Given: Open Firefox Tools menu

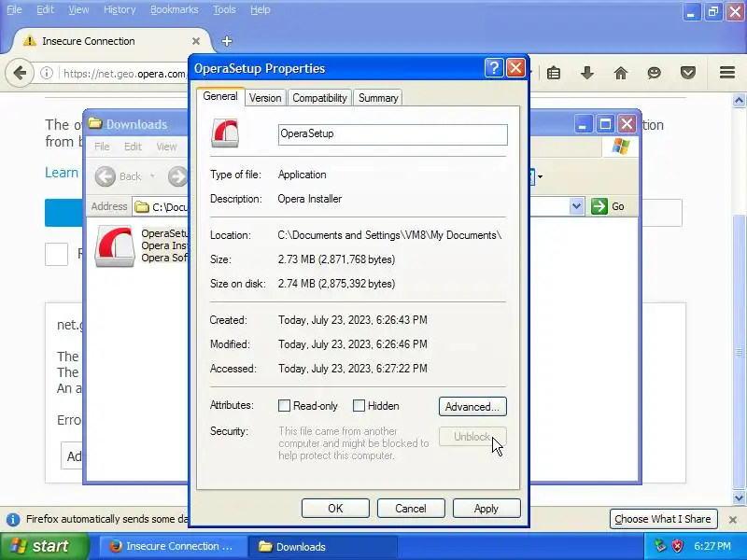Looking at the screenshot, I should [x=224, y=9].
